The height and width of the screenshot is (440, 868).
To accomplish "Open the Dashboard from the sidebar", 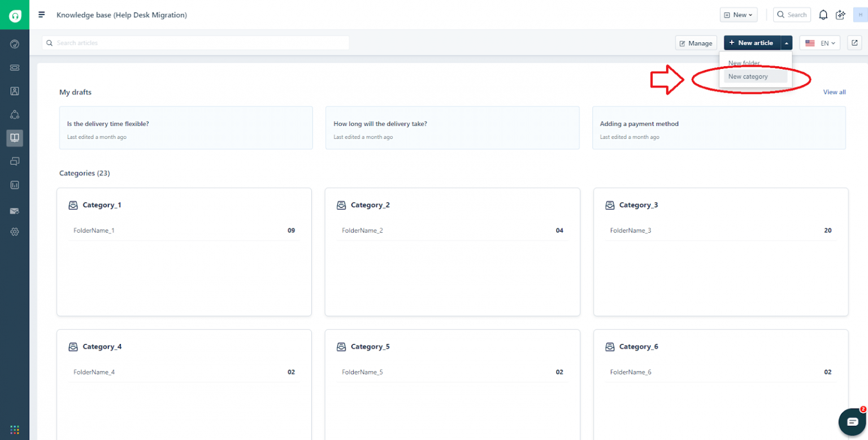I will pos(14,43).
